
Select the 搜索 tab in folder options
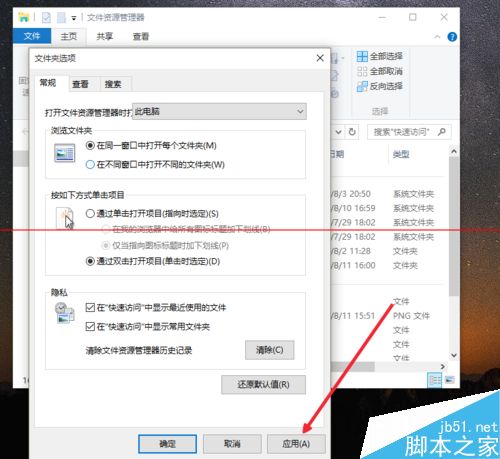click(113, 84)
